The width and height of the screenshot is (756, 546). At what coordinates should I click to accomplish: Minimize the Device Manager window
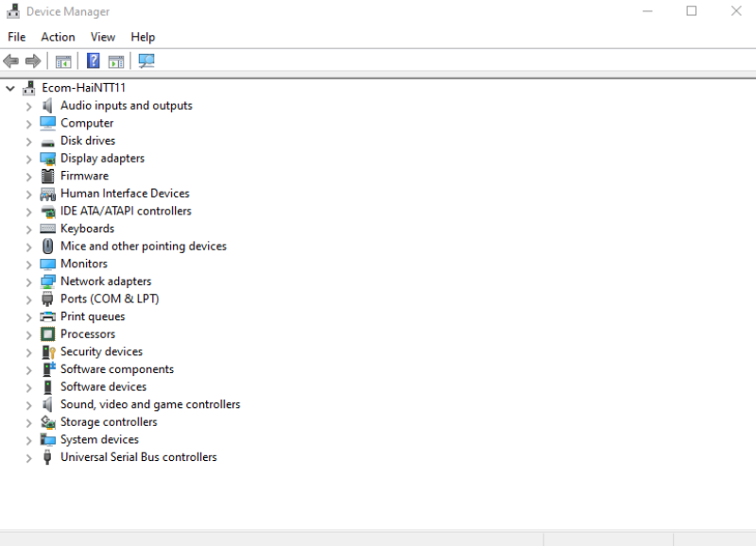point(647,11)
